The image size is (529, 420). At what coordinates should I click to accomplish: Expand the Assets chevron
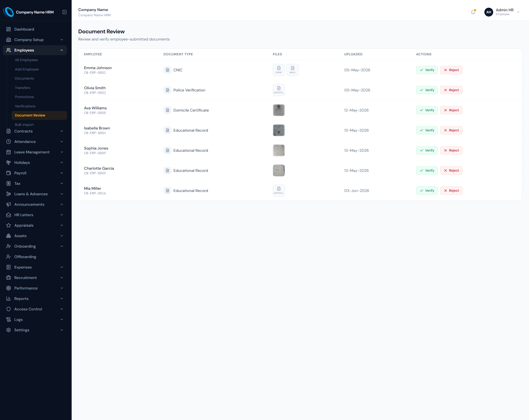click(62, 236)
